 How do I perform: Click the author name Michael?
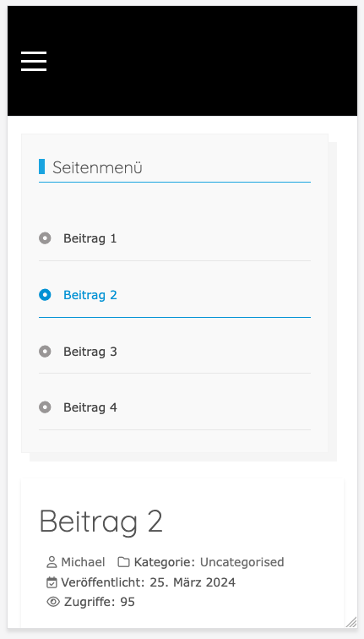tap(83, 562)
